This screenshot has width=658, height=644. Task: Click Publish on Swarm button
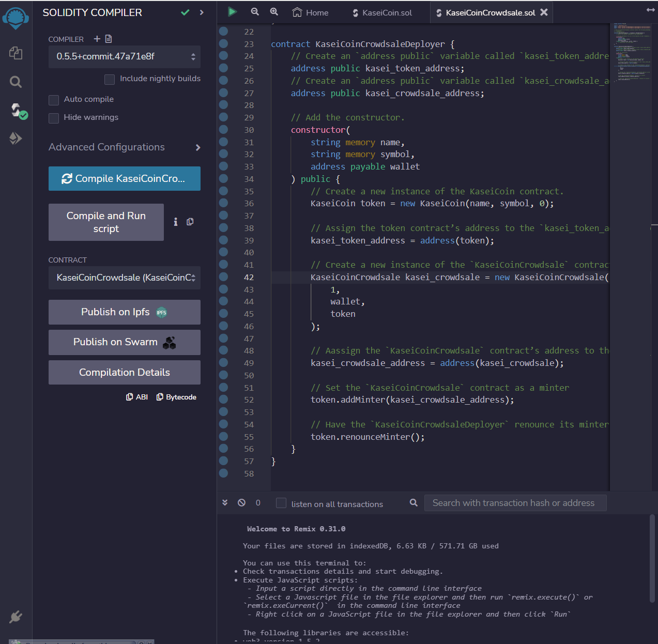(x=125, y=342)
